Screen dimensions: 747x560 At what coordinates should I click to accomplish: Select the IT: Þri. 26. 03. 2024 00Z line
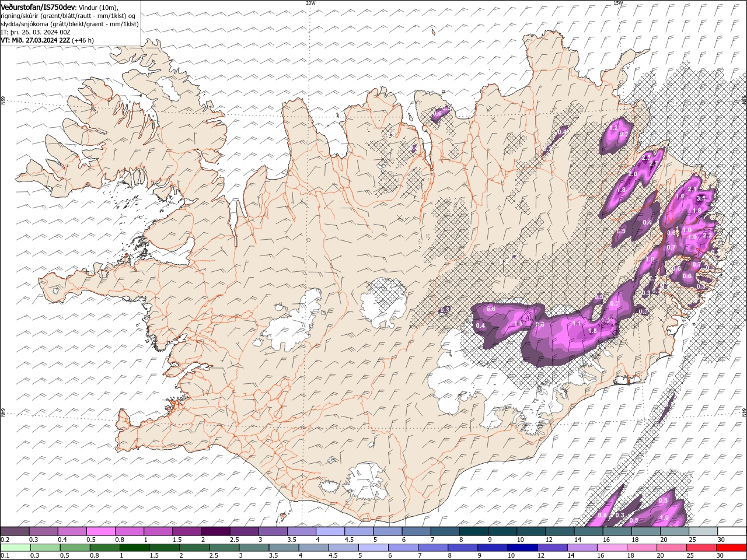36,32
